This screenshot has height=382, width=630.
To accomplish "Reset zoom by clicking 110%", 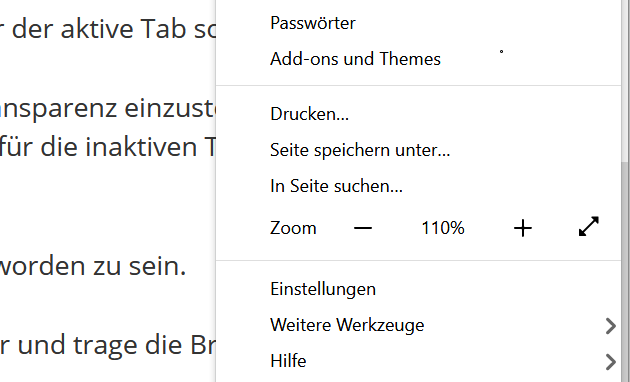I will (x=442, y=228).
